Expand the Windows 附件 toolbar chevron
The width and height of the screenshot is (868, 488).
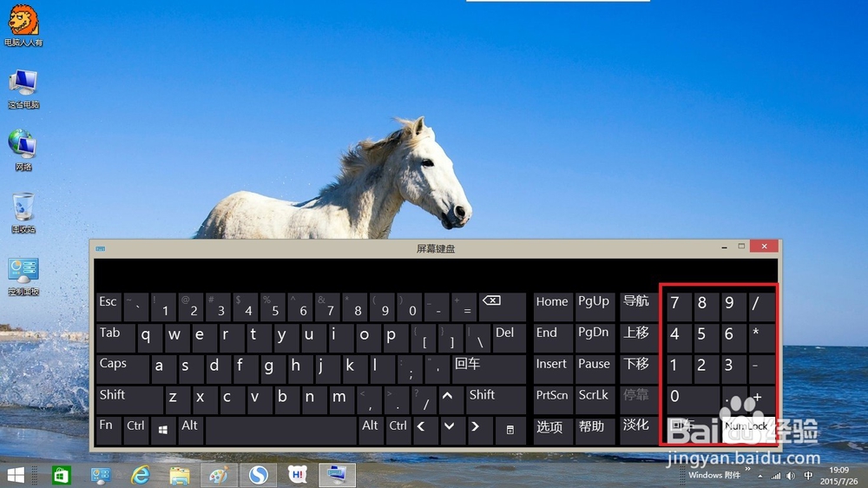tap(748, 470)
